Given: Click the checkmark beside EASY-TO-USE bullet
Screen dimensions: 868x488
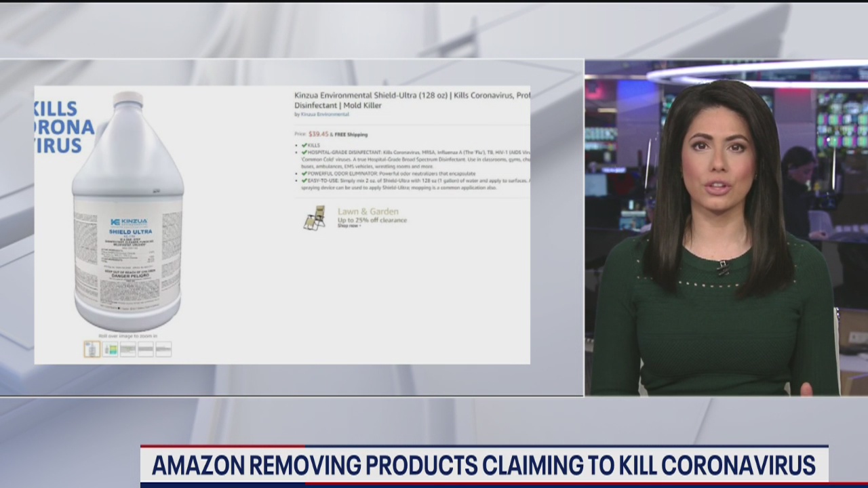Looking at the screenshot, I should [x=304, y=180].
